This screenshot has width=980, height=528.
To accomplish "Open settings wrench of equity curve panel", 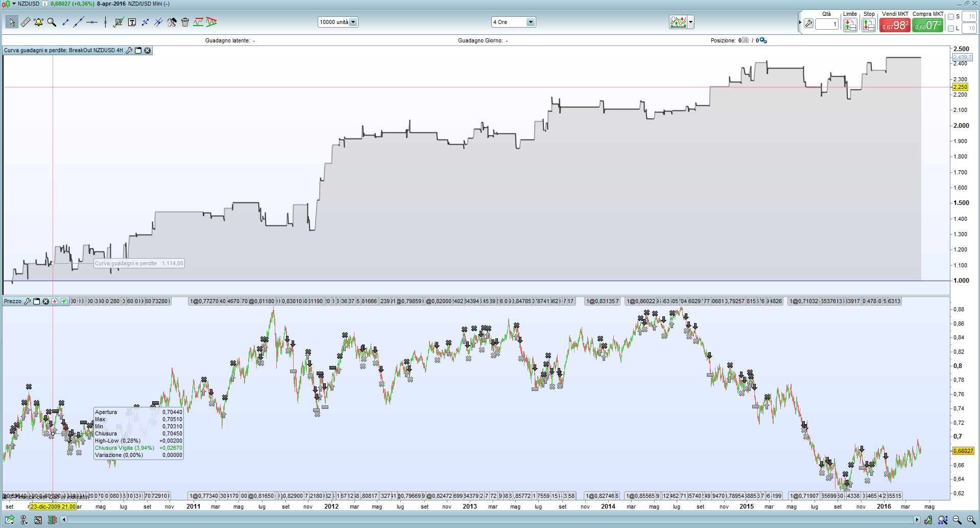I will click(129, 50).
